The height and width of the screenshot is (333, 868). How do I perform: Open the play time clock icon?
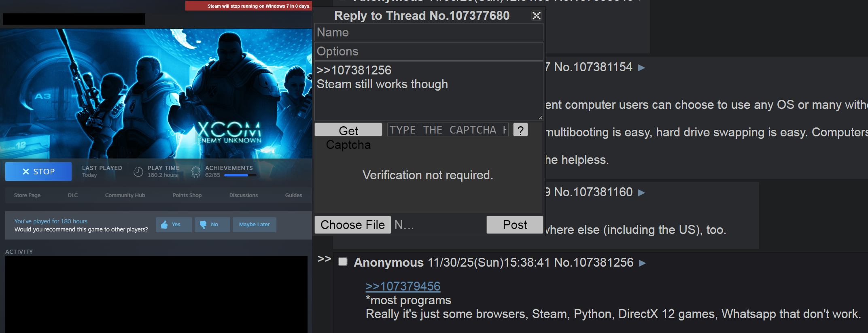(x=138, y=172)
